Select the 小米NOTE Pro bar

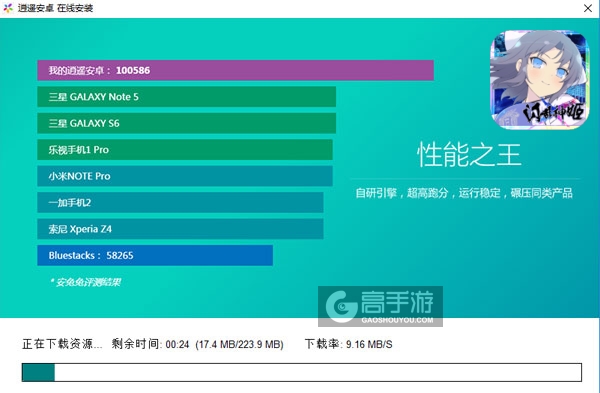pos(185,176)
